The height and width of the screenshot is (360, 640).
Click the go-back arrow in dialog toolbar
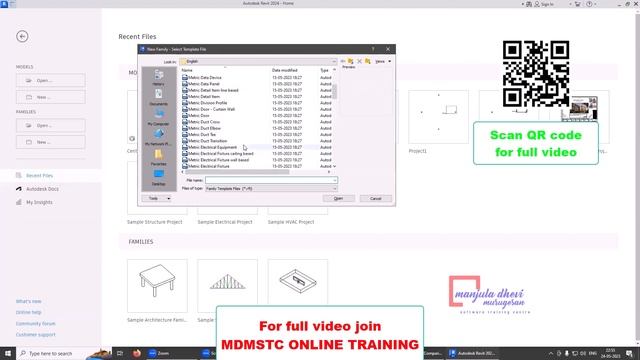(x=343, y=61)
